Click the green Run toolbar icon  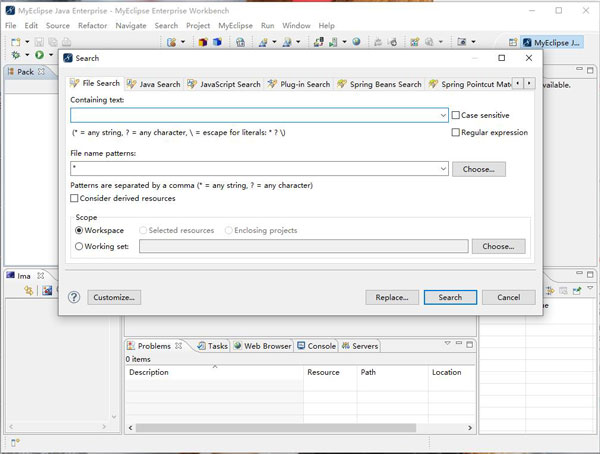pos(39,55)
